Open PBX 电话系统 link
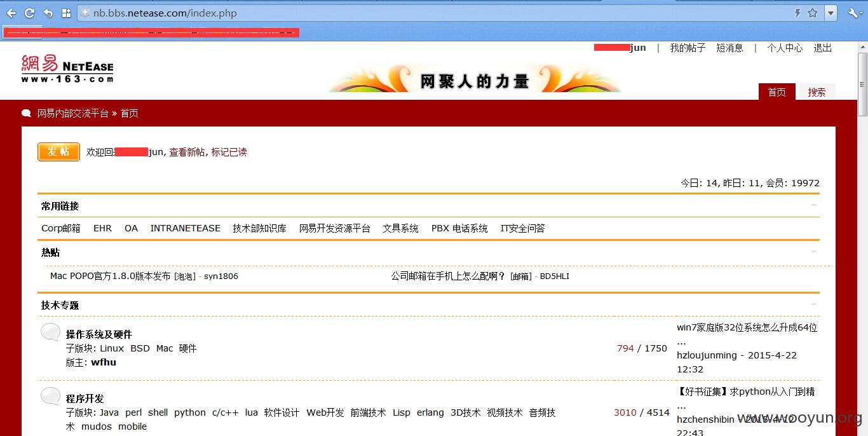The image size is (868, 436). coord(459,228)
